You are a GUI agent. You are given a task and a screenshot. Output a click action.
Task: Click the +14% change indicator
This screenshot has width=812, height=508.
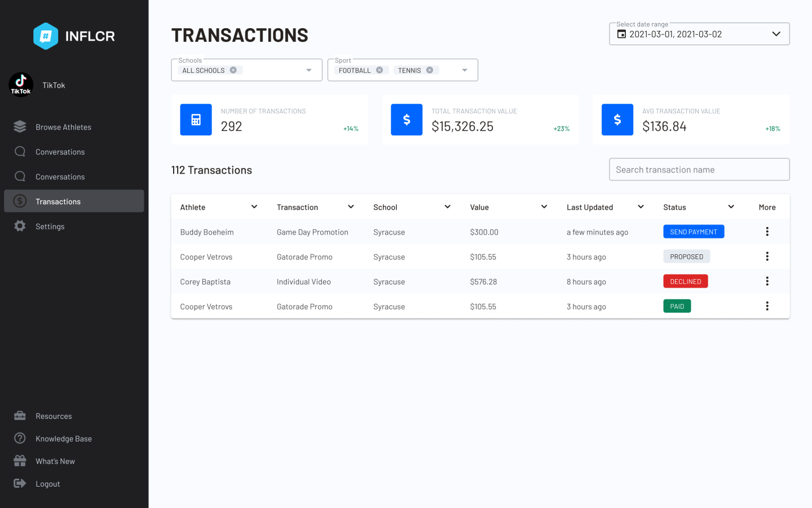point(351,129)
